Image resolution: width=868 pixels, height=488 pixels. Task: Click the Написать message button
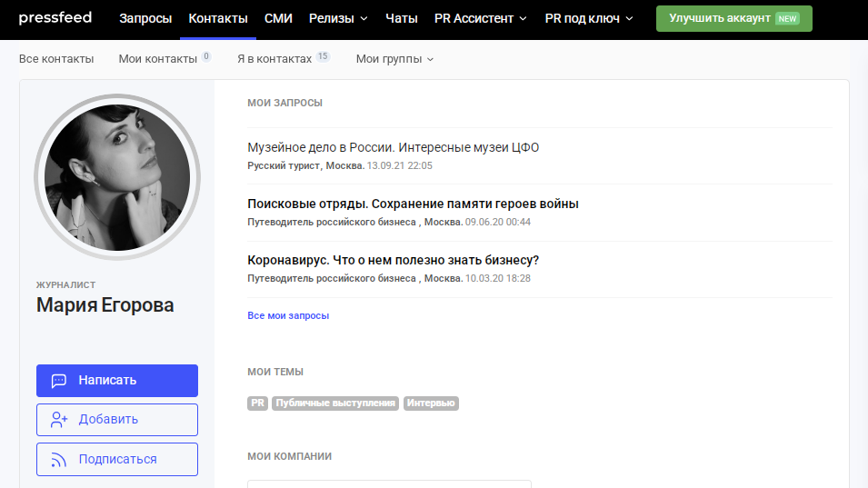pyautogui.click(x=117, y=381)
